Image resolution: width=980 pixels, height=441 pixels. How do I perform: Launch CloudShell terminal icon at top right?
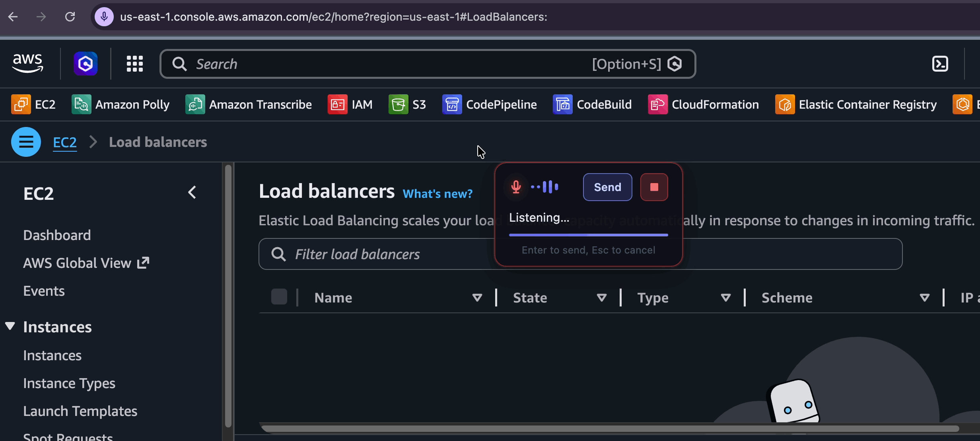(x=940, y=64)
